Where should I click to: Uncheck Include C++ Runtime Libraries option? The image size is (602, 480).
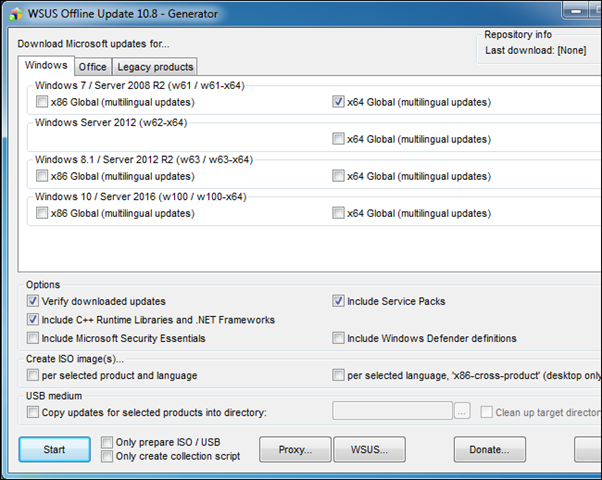(x=33, y=320)
